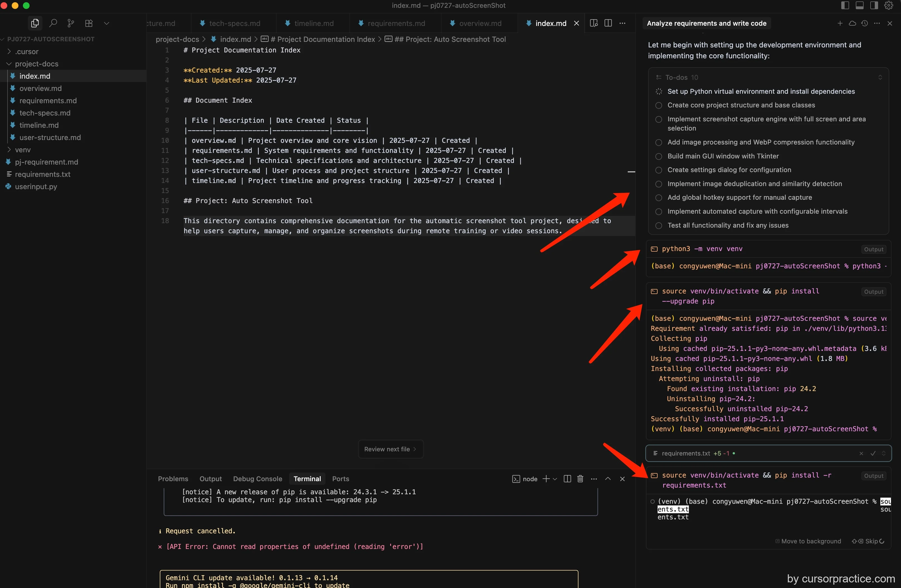Switch to the Debug Console tab
The width and height of the screenshot is (901, 588).
point(257,479)
